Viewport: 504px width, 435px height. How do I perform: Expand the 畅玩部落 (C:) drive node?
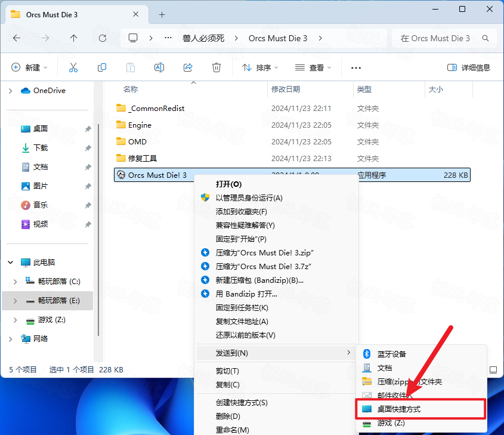[x=15, y=282]
